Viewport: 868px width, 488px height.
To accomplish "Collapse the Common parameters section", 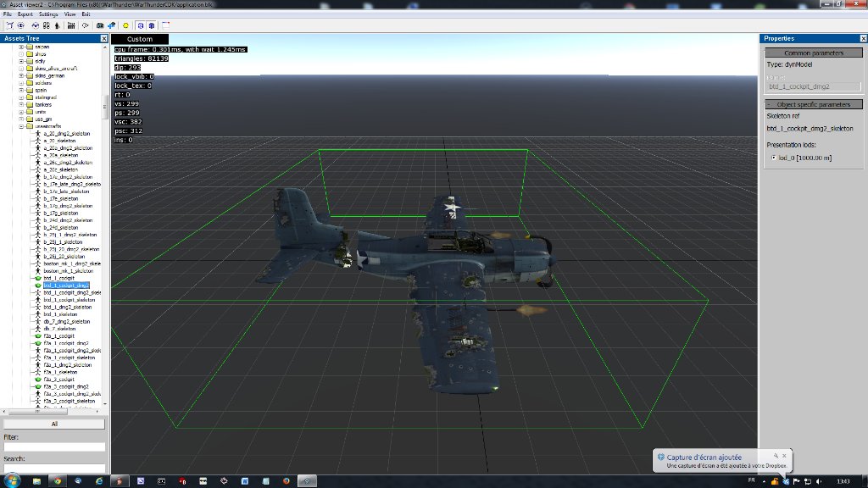I will click(x=813, y=53).
